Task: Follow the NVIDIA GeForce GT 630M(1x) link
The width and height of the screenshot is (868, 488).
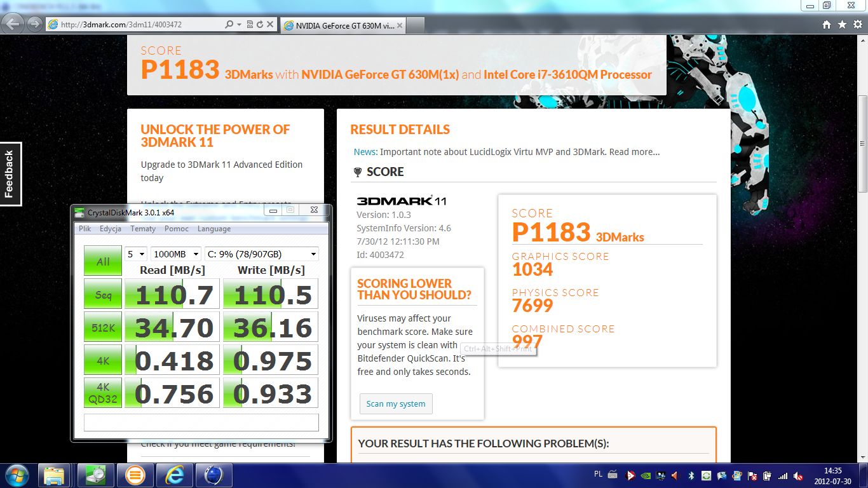Action: 380,74
